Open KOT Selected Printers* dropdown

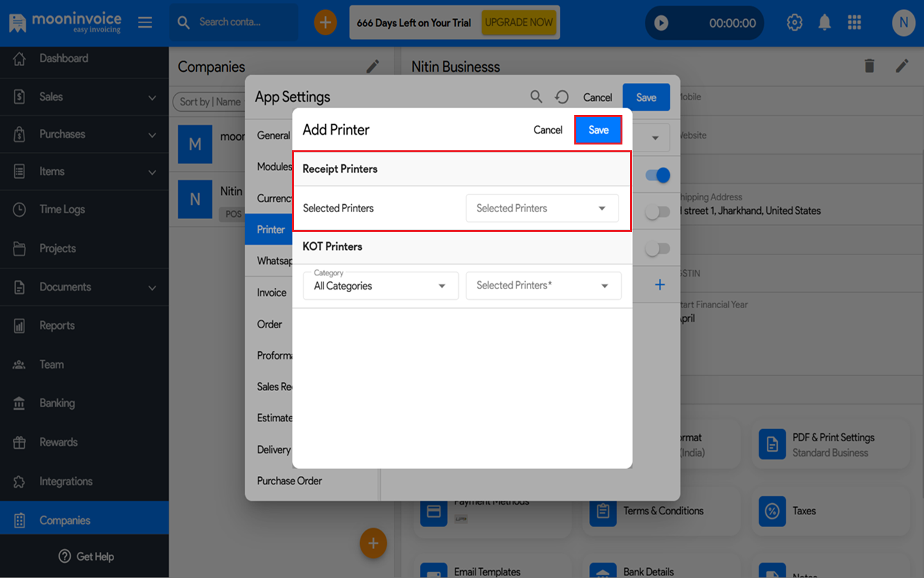543,286
